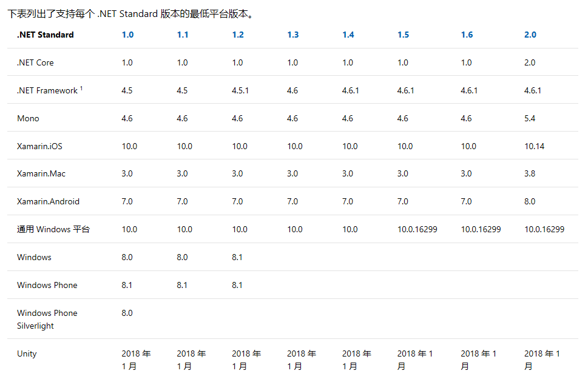This screenshot has height=382, width=588.
Task: Click the 4.5.1 .NET Framework cell
Action: pyautogui.click(x=240, y=90)
